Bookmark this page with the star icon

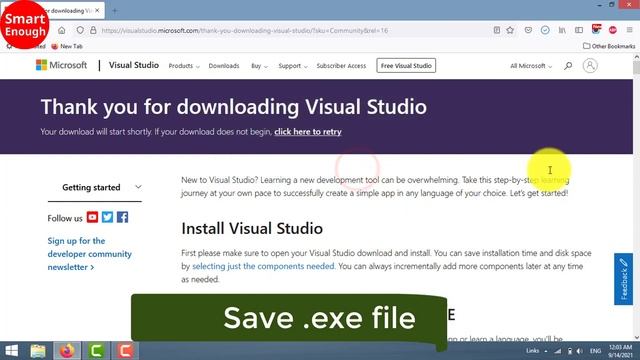point(510,30)
